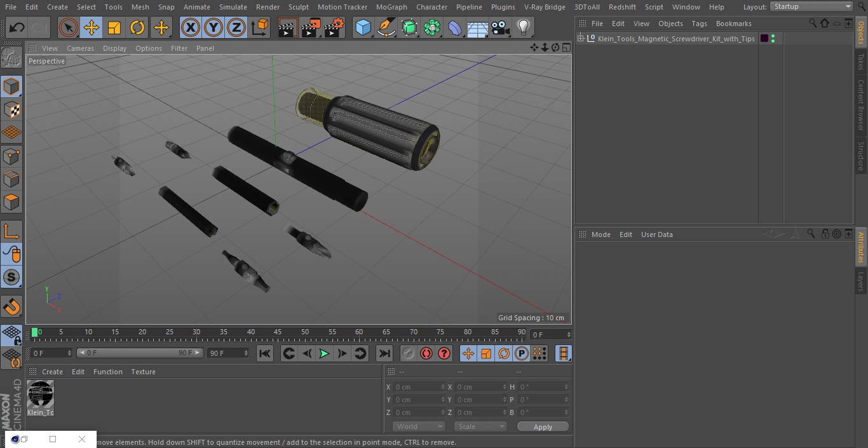
Task: Toggle the magnet Snap settings icon
Action: [11, 307]
